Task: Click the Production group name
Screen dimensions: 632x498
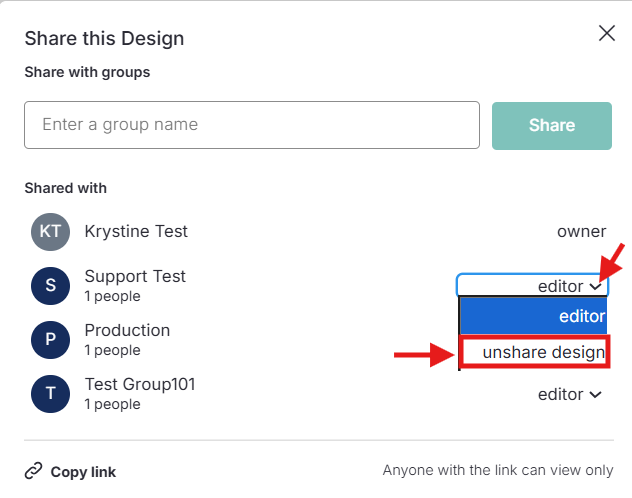Action: 127,330
